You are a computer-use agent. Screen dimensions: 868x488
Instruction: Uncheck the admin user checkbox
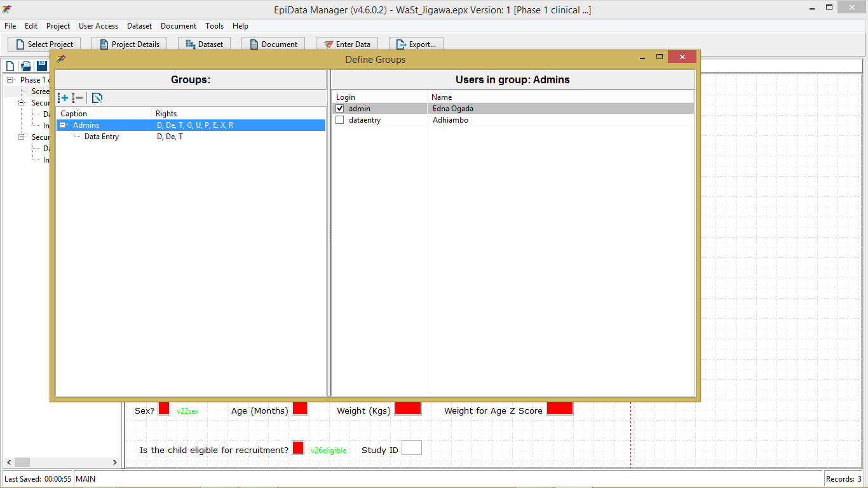click(340, 109)
